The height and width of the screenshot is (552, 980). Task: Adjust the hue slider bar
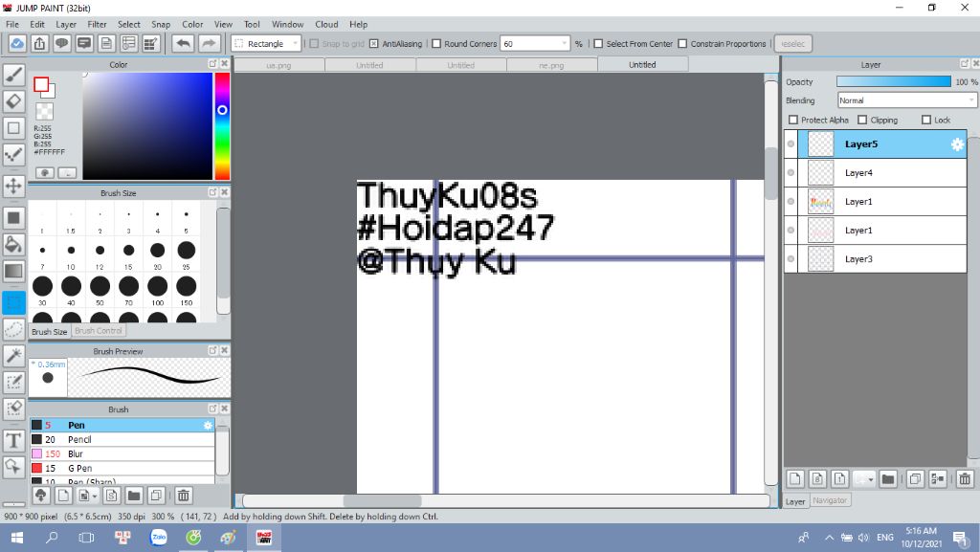pyautogui.click(x=222, y=126)
